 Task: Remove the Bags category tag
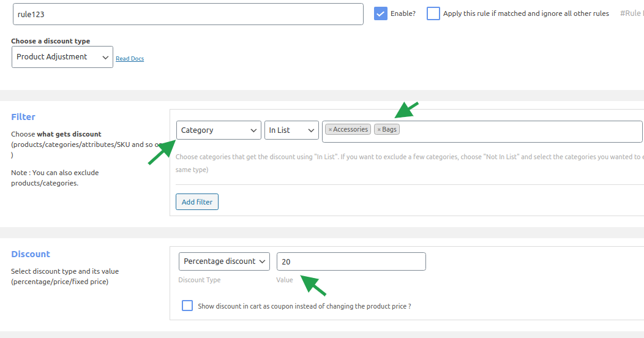(x=379, y=130)
